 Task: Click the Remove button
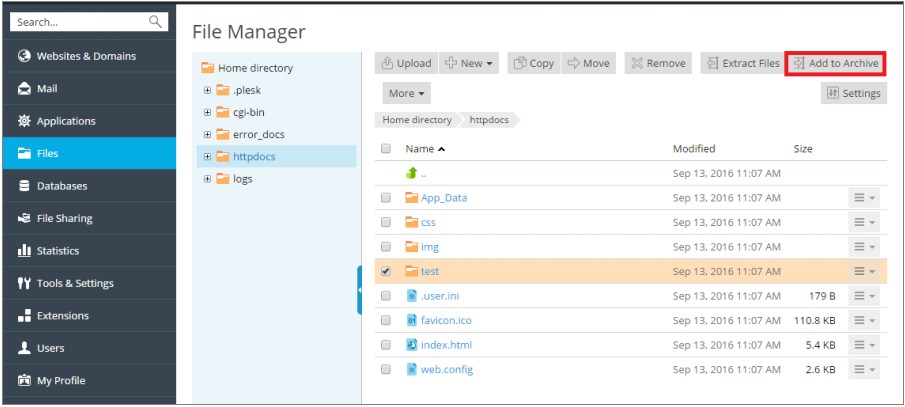click(x=658, y=63)
